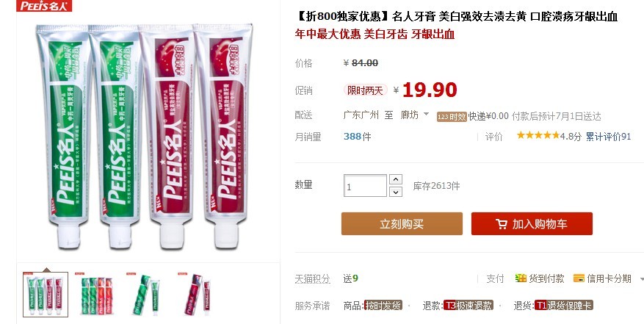Viewport: 644px width, 324px height.
Task: Select the second thumbnail with boxed tubes
Action: pos(96,295)
